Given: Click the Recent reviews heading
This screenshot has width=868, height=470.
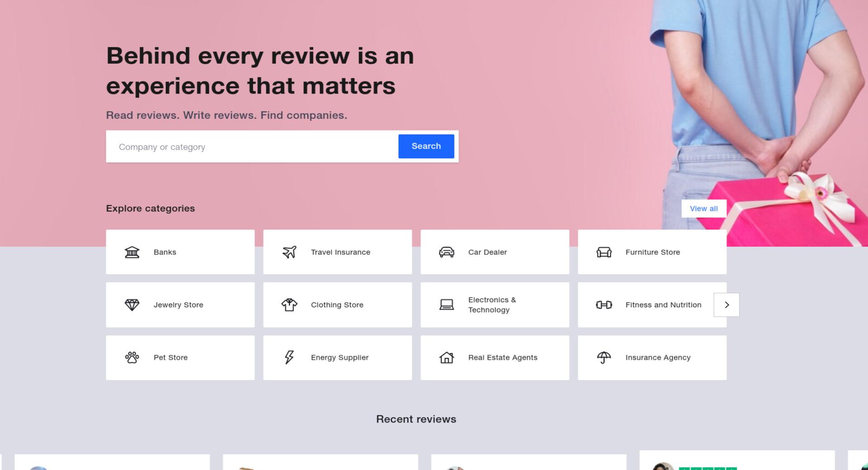Looking at the screenshot, I should click(416, 419).
